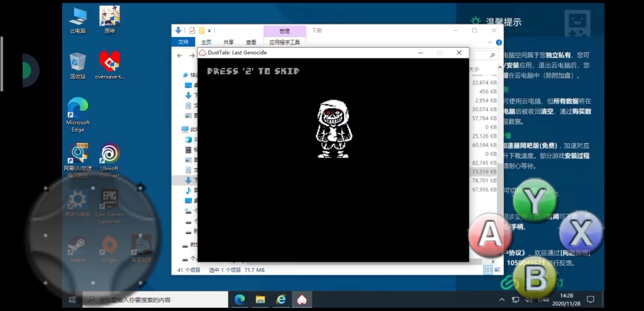
Task: Select the file row sized 73,519 KB
Action: coord(483,172)
